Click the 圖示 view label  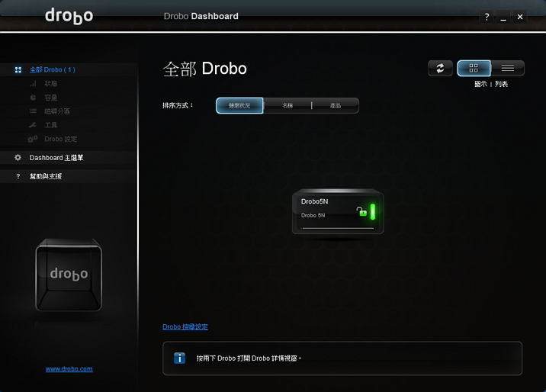click(x=480, y=84)
